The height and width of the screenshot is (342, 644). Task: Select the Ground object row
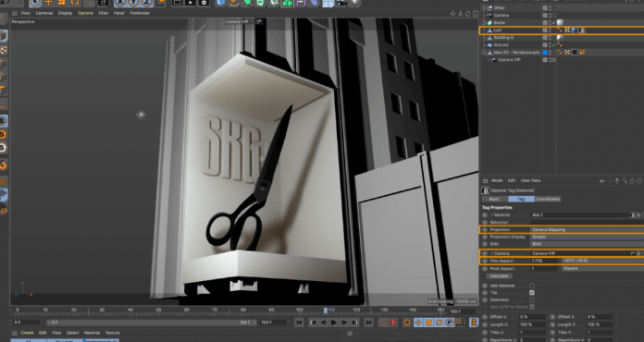tap(501, 44)
